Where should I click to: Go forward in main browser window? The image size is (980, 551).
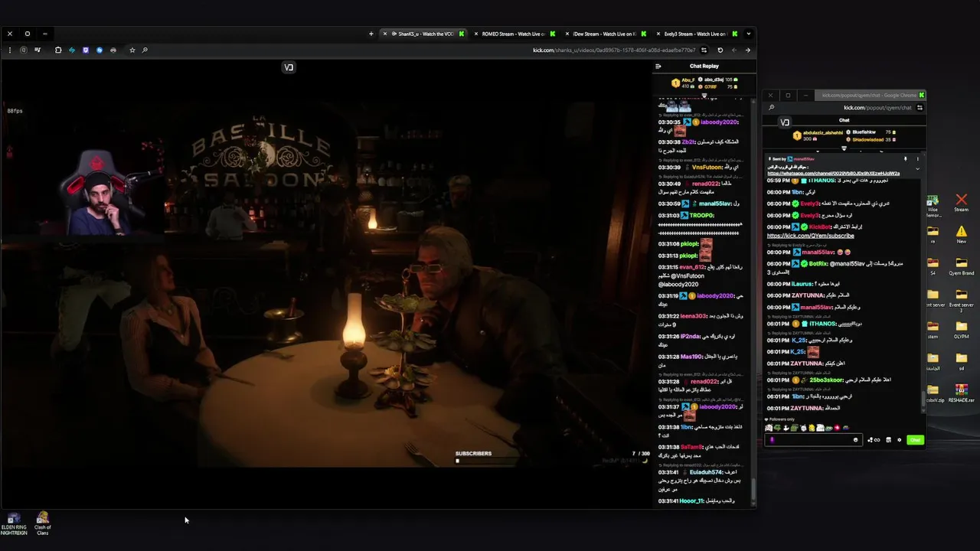734,50
